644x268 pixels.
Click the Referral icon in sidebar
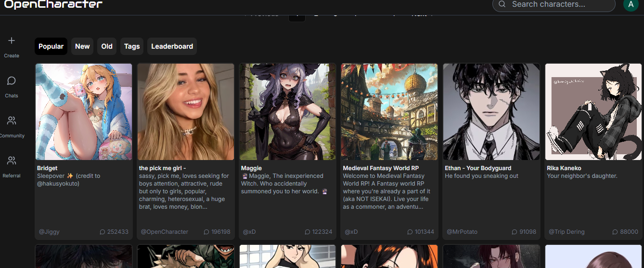12,161
